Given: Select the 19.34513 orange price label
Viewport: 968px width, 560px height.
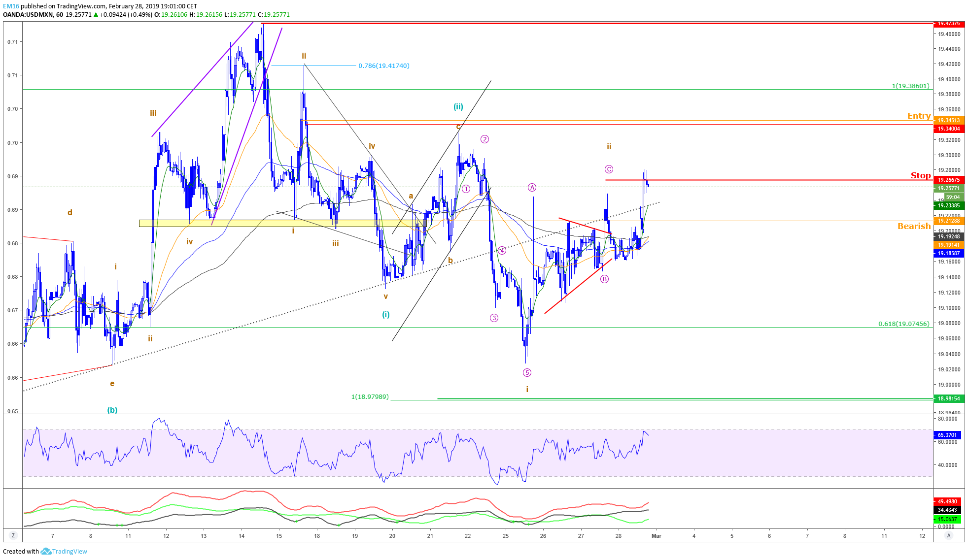Looking at the screenshot, I should [948, 120].
